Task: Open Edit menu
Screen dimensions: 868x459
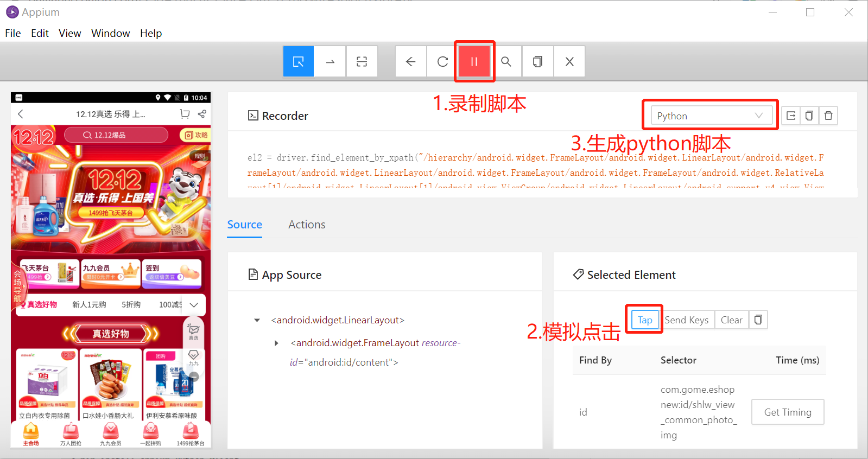Action: click(40, 33)
